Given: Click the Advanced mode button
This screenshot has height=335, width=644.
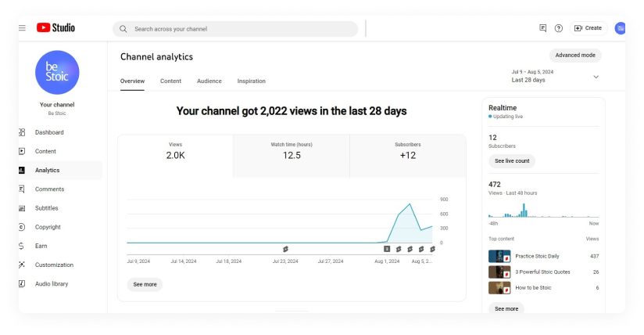Looking at the screenshot, I should pyautogui.click(x=574, y=56).
